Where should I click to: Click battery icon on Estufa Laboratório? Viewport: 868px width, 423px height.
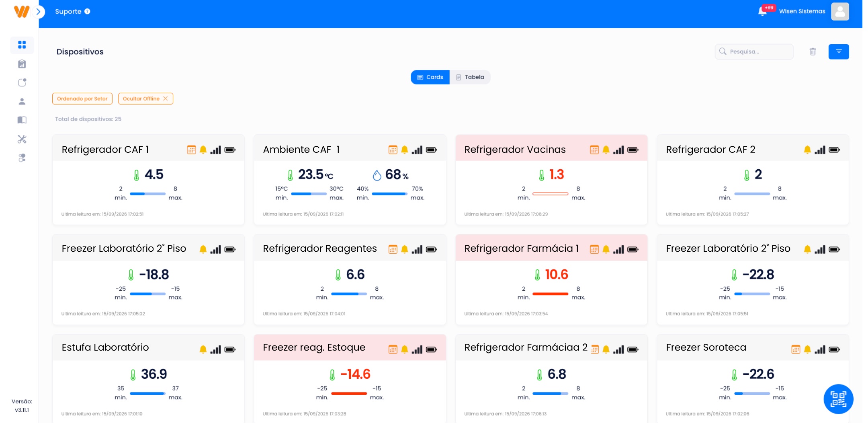click(230, 349)
